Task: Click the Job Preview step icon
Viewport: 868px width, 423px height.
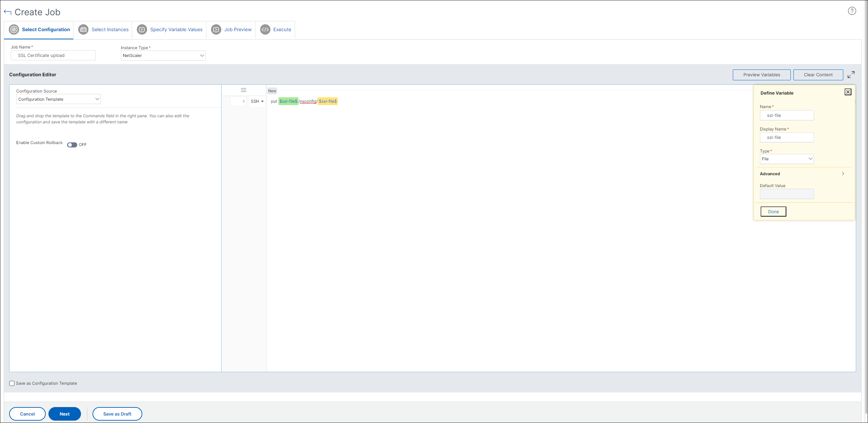Action: pyautogui.click(x=216, y=29)
